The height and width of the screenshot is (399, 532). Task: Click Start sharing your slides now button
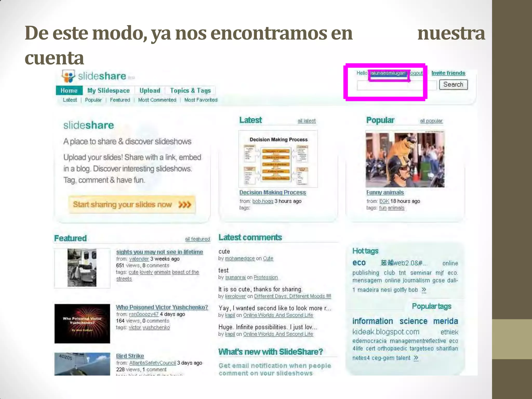(132, 204)
